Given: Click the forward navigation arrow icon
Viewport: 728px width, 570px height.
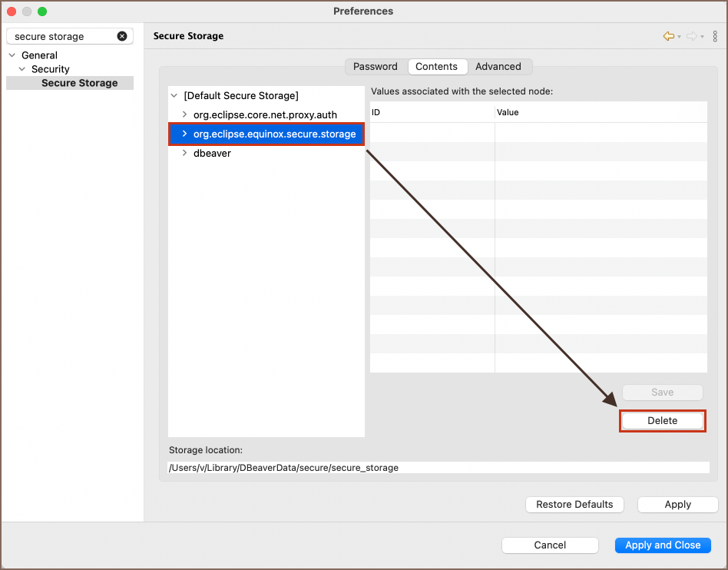Looking at the screenshot, I should click(691, 36).
